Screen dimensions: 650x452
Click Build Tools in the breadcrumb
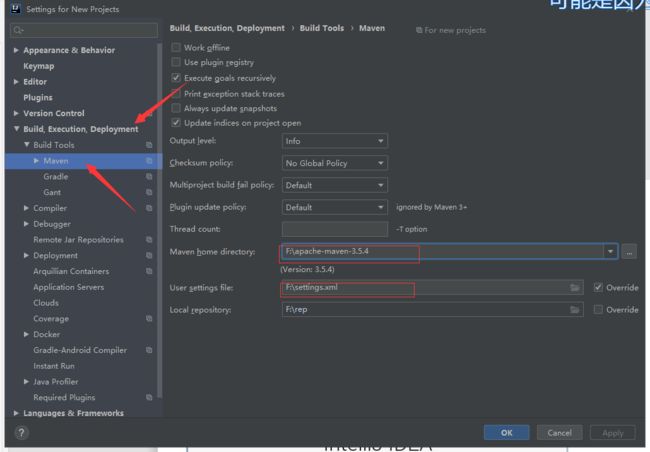322,28
